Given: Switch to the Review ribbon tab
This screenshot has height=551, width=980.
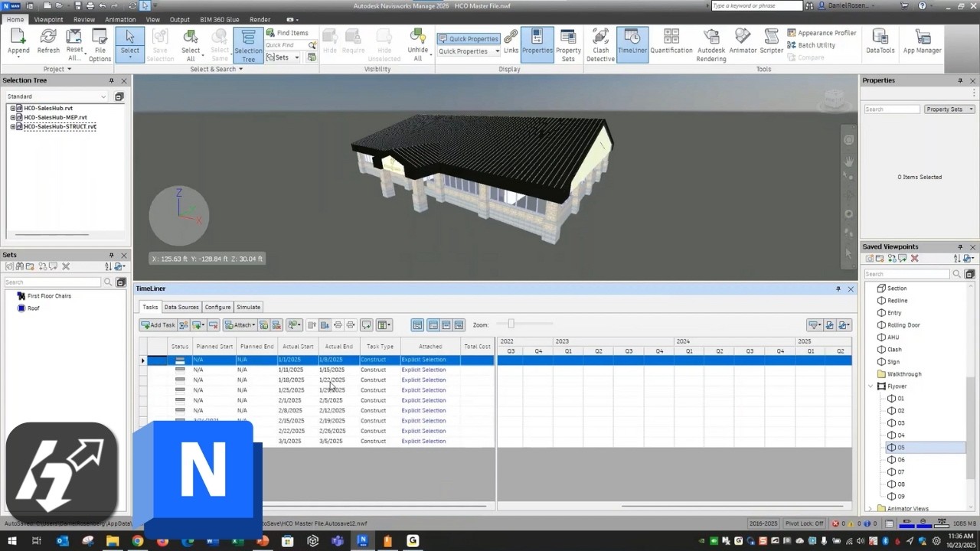Looking at the screenshot, I should click(84, 19).
